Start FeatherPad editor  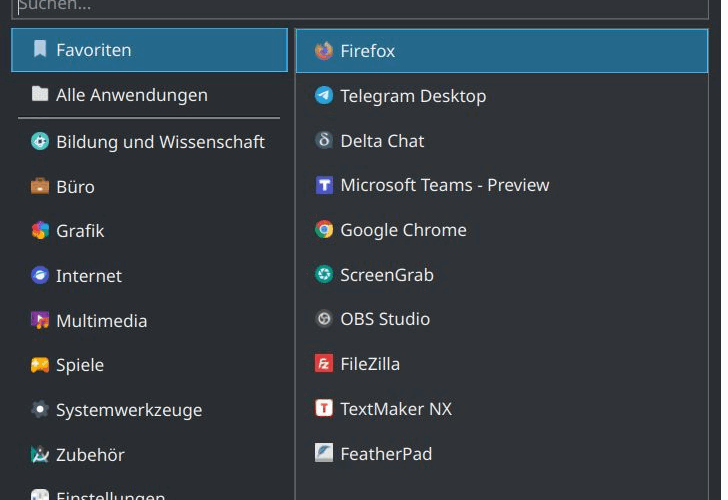pyautogui.click(x=502, y=454)
